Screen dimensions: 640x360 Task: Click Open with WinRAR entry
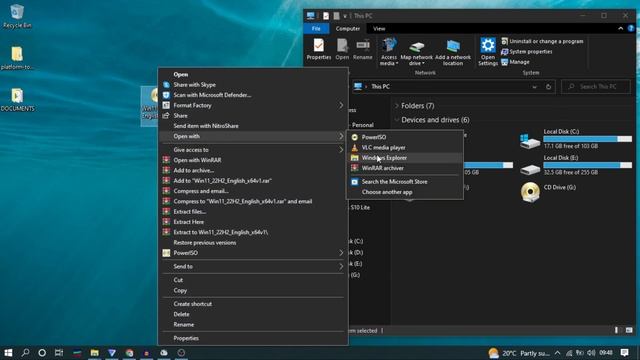pos(253,160)
